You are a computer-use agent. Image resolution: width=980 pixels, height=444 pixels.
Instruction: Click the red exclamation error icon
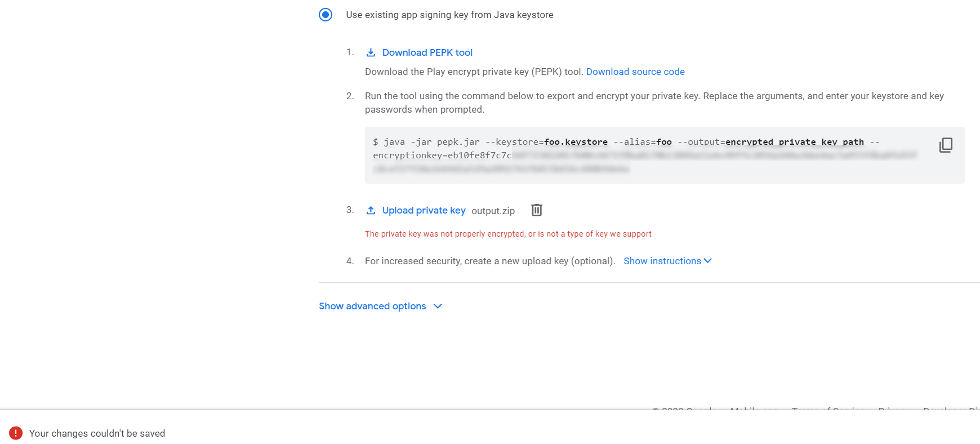coord(16,433)
